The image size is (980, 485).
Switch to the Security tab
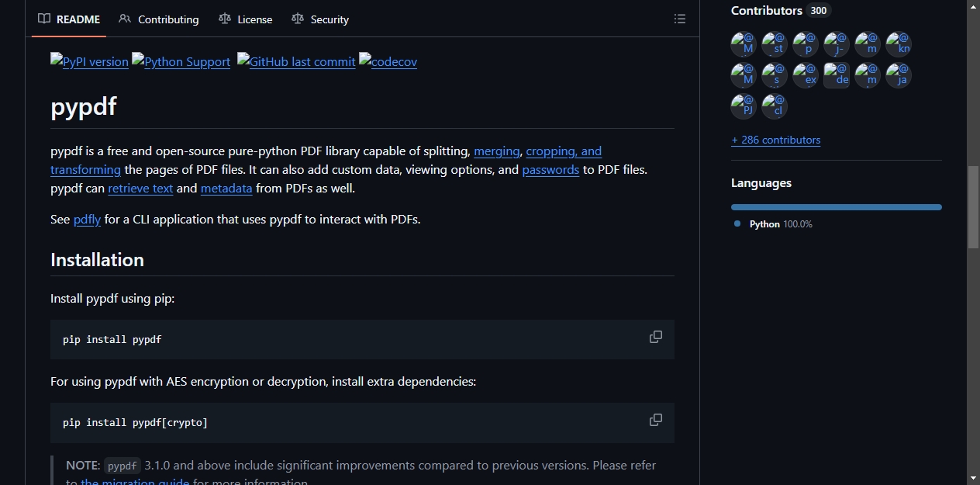[x=320, y=19]
